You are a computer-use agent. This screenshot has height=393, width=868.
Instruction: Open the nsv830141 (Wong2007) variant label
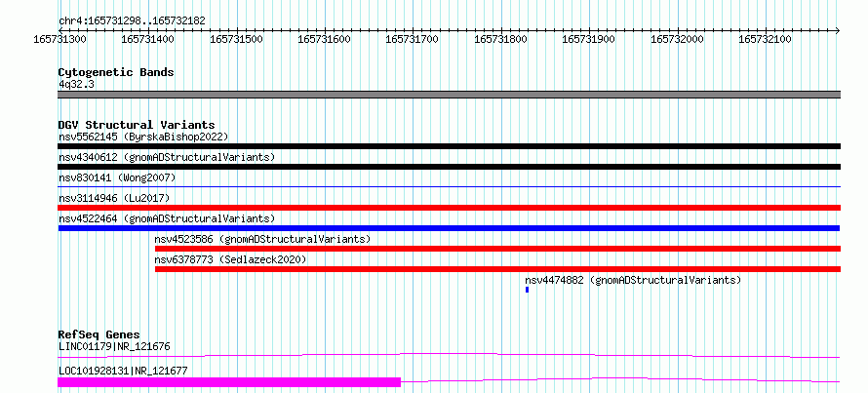coord(117,177)
